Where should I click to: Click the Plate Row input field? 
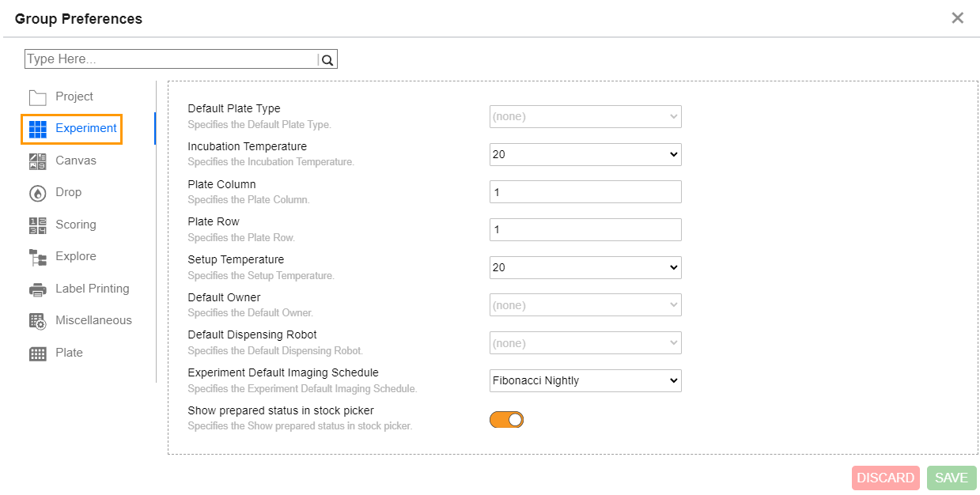[585, 229]
